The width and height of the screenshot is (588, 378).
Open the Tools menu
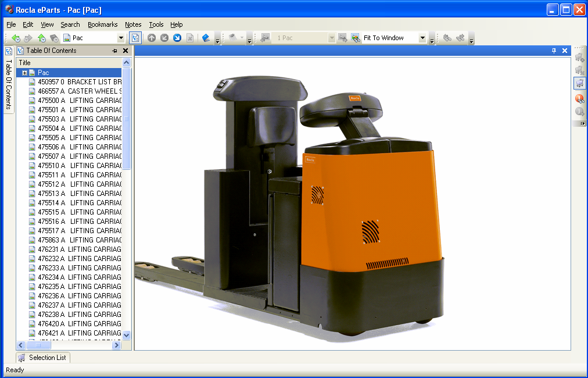(156, 24)
